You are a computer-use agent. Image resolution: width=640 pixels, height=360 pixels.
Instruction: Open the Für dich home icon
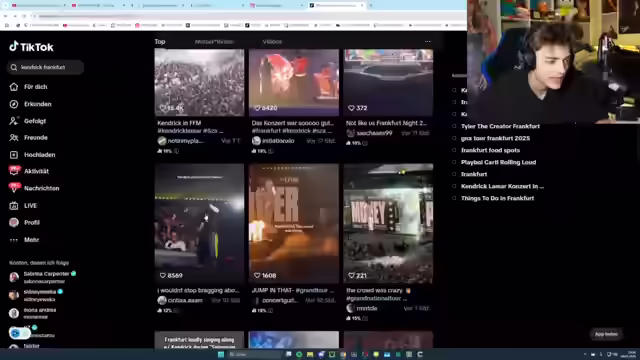tap(14, 87)
